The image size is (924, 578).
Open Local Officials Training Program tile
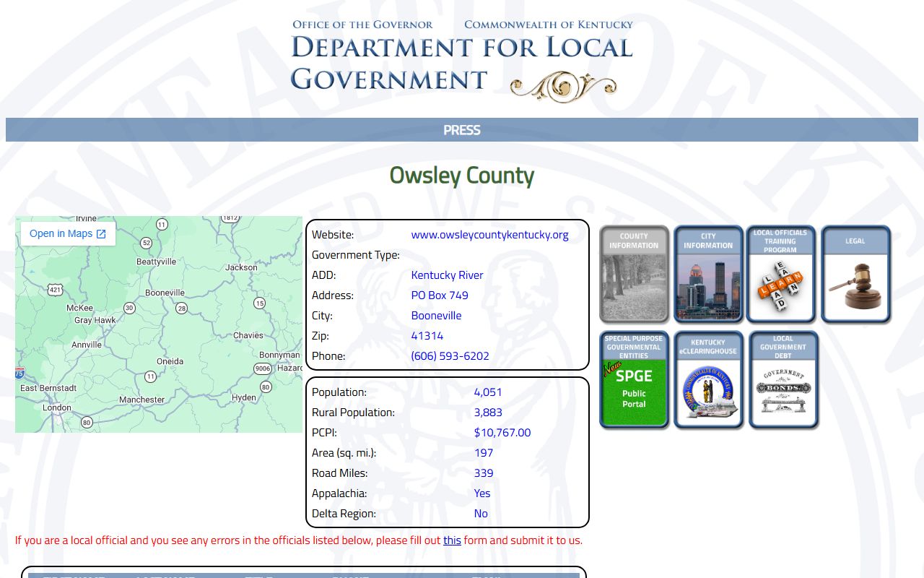click(x=781, y=274)
